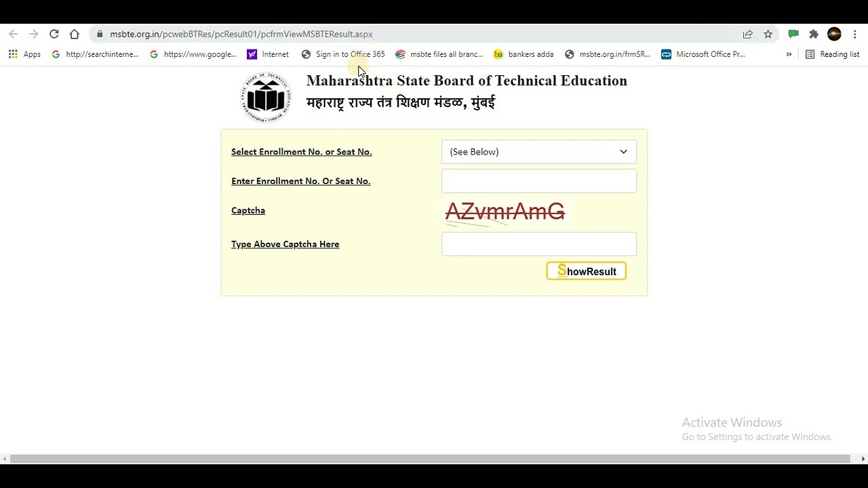Click the Type Above Captcha Here label

coord(285,244)
